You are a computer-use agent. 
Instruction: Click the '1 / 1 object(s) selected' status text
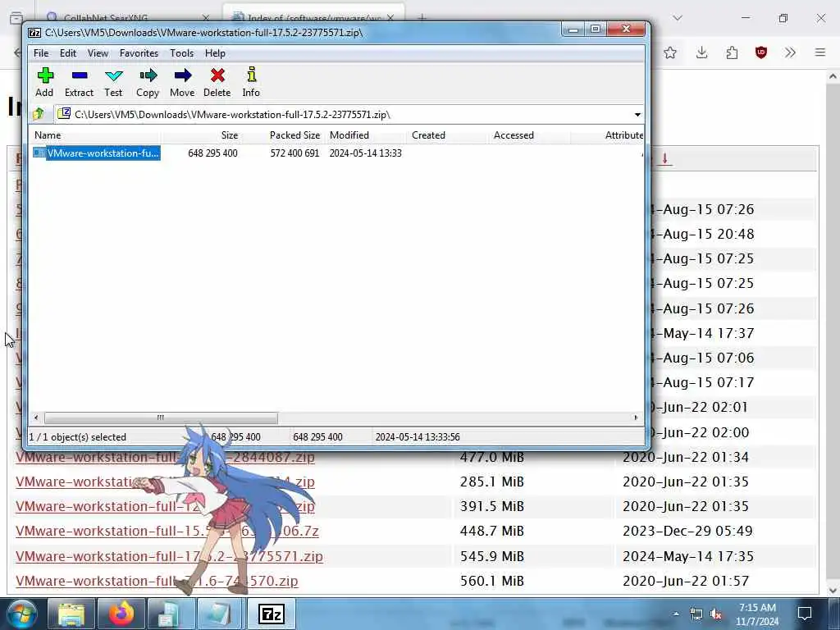pos(78,437)
